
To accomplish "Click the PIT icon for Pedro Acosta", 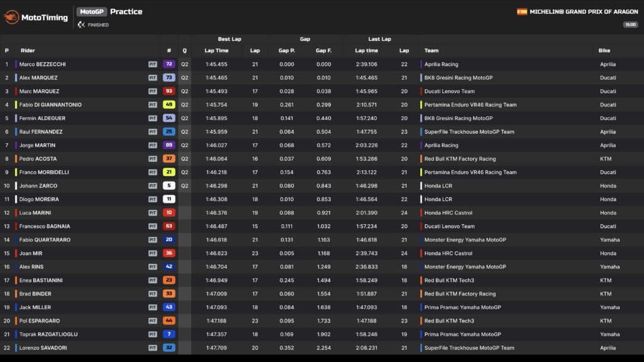I will pos(153,159).
